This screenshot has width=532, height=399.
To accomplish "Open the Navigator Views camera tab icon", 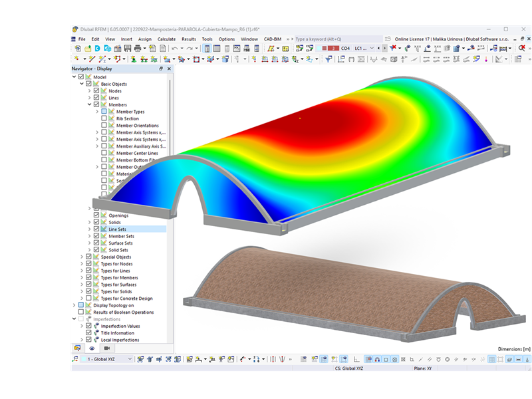I will point(107,348).
